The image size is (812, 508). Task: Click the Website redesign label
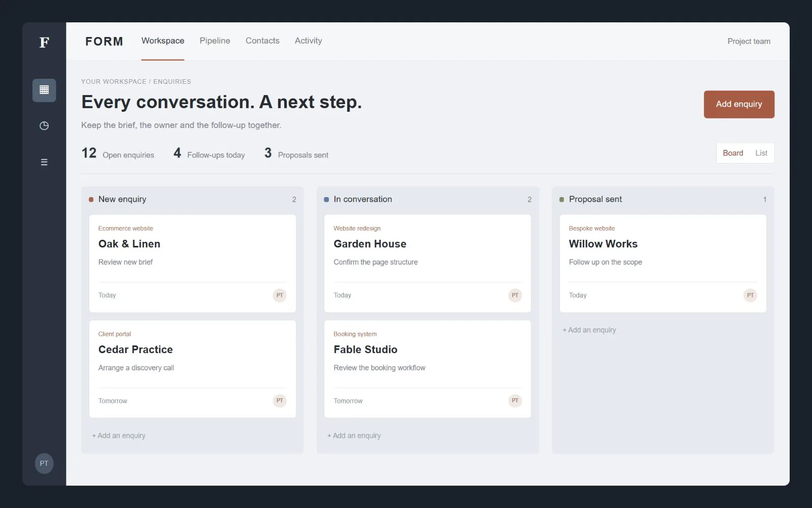357,229
